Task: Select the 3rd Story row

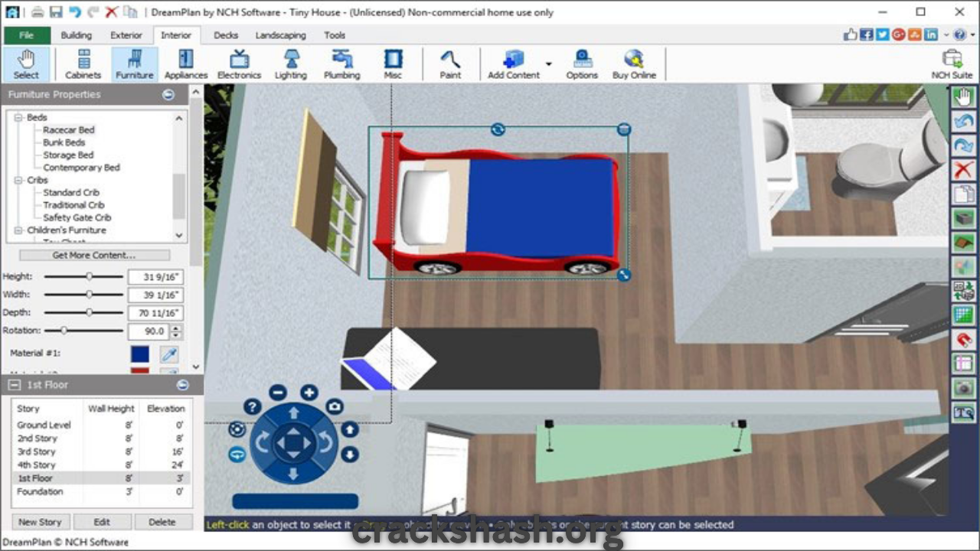Action: click(x=100, y=452)
